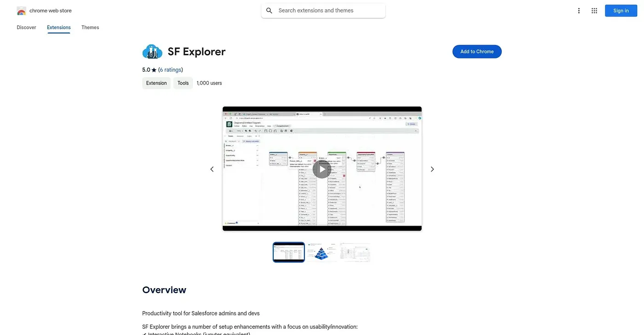Click the "SF Explorer" heading
Image resolution: width=644 pixels, height=335 pixels.
coord(196,51)
